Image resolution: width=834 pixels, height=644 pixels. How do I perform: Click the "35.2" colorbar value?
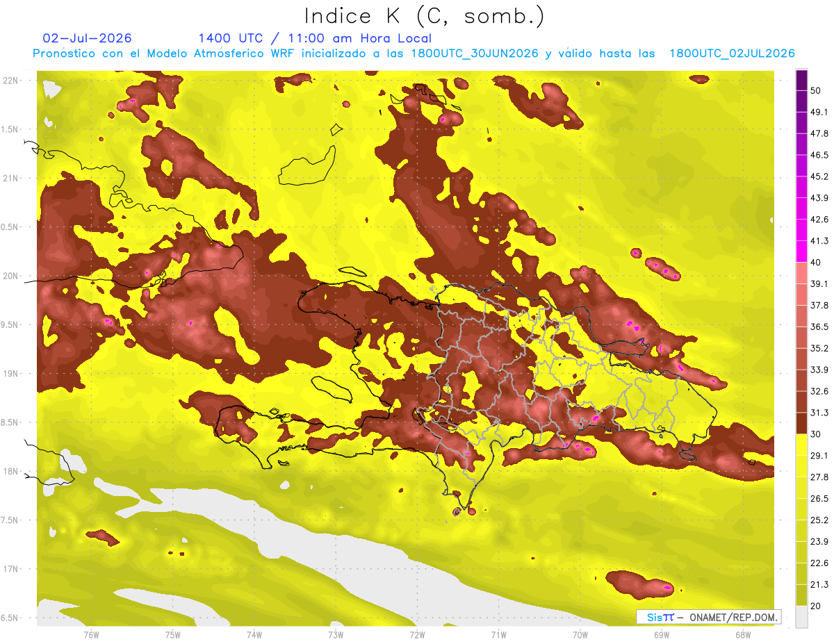(x=819, y=348)
